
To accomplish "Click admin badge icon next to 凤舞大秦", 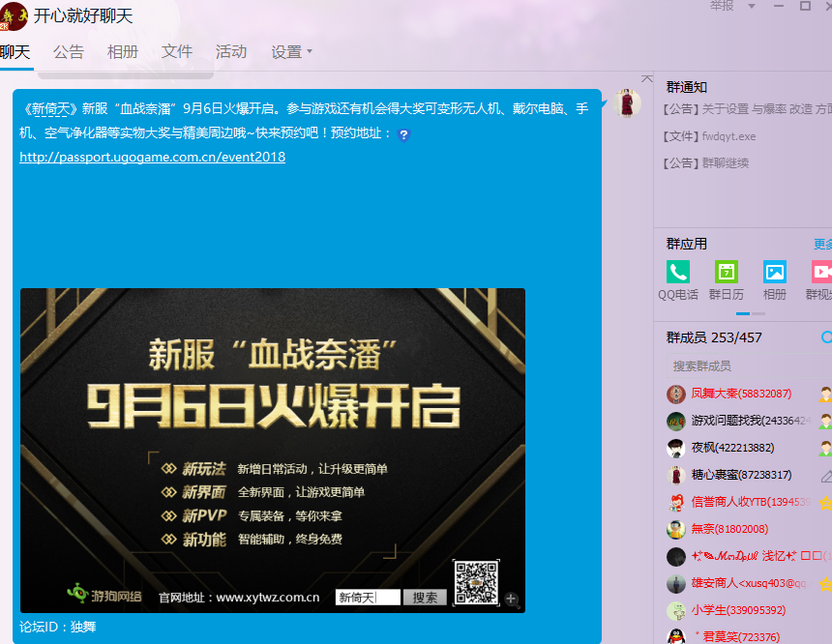I will pyautogui.click(x=825, y=395).
